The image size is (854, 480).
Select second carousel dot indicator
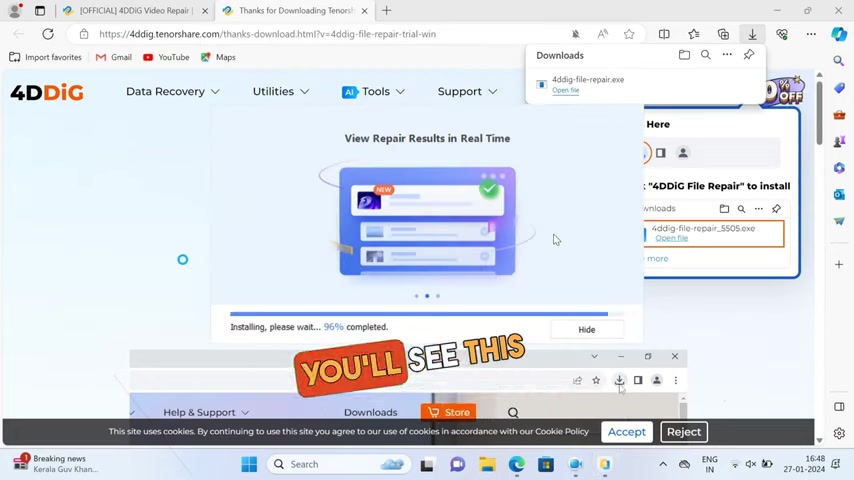click(x=427, y=296)
